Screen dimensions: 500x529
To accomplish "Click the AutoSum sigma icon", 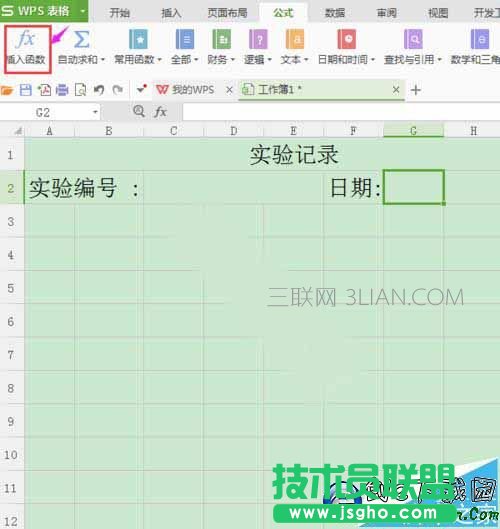I will pyautogui.click(x=81, y=39).
